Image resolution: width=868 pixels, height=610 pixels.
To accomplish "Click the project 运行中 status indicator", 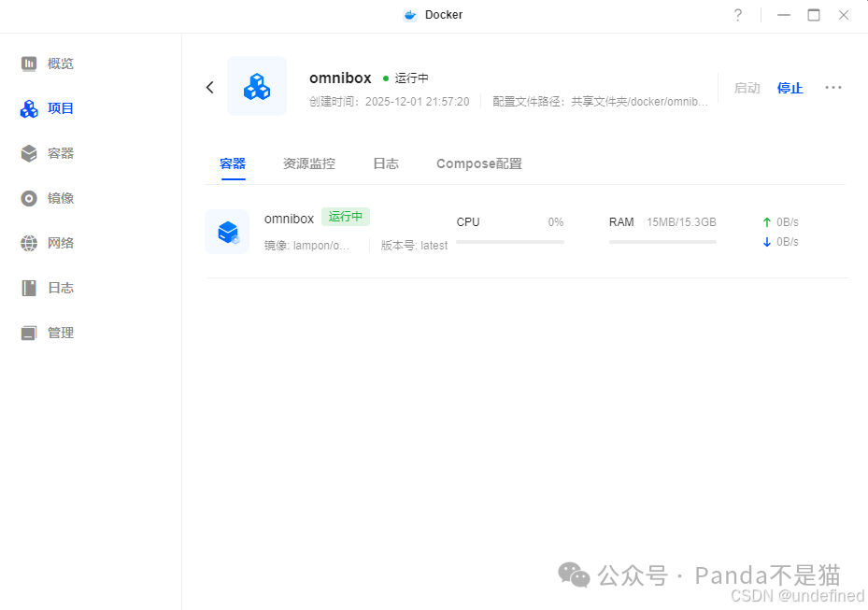I will click(406, 78).
